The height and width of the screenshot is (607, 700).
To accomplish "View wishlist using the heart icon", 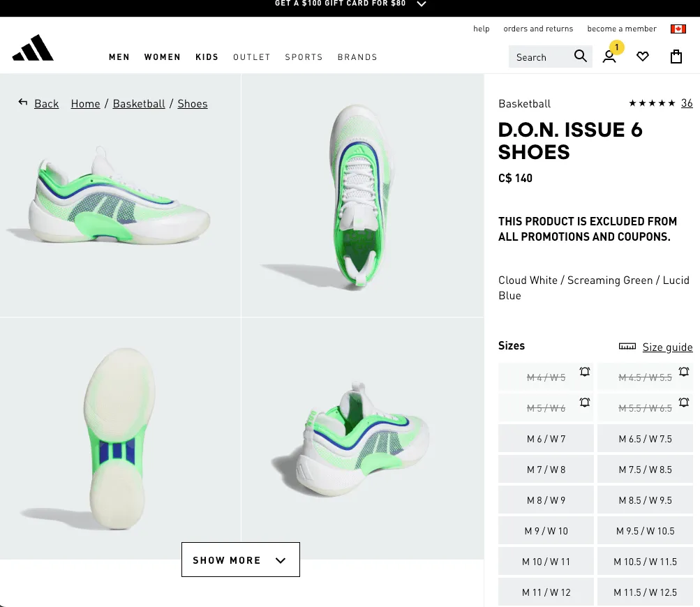I will pyautogui.click(x=642, y=56).
